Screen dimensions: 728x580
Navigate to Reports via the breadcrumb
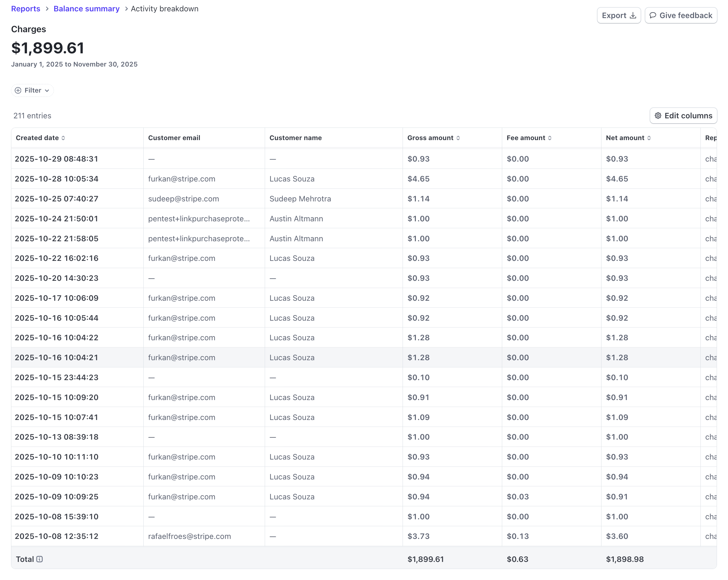[26, 9]
